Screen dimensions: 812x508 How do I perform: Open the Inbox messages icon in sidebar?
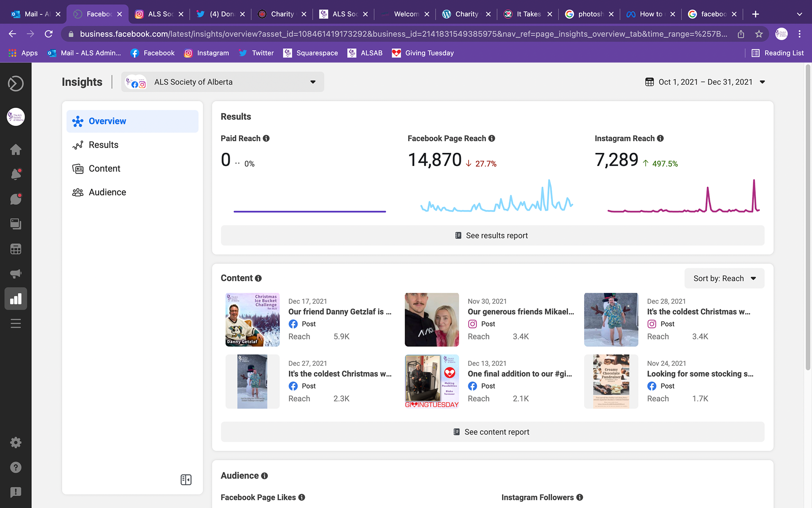pyautogui.click(x=16, y=199)
